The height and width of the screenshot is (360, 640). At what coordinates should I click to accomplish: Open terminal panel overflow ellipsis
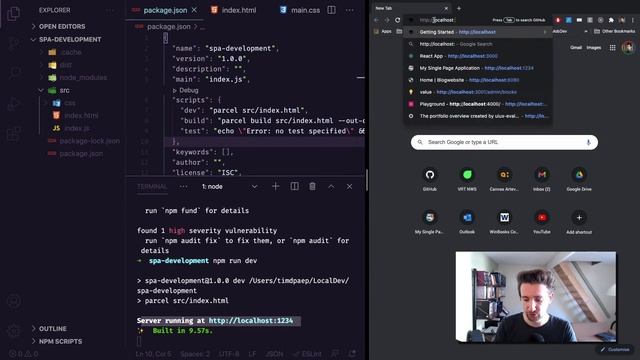pyautogui.click(x=183, y=187)
